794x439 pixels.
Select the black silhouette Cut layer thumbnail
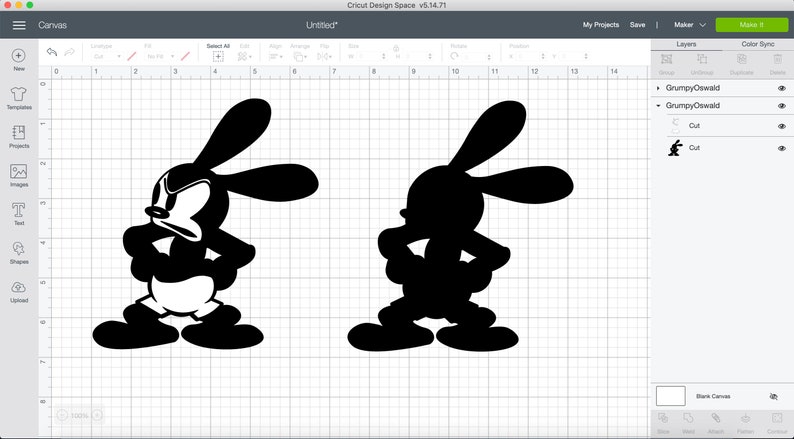[675, 148]
